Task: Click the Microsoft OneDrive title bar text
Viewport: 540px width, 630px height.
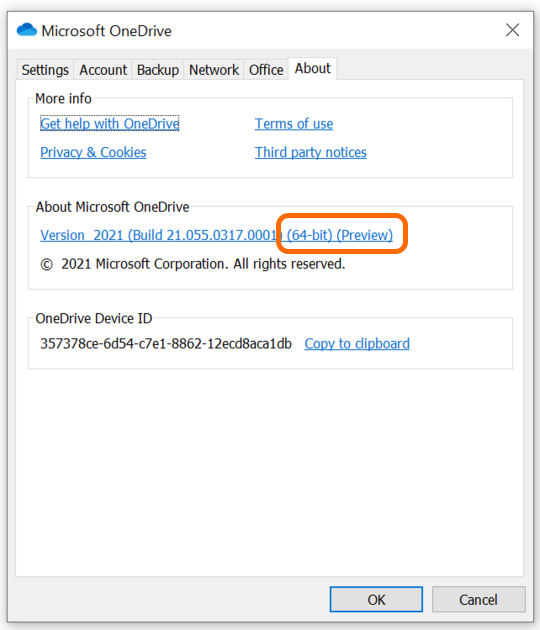Action: click(106, 31)
